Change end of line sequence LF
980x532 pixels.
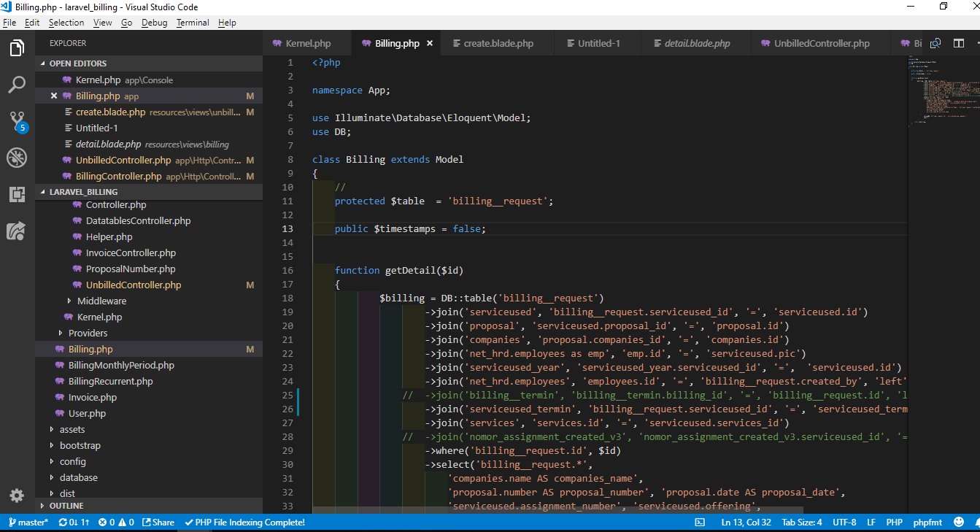tap(871, 523)
